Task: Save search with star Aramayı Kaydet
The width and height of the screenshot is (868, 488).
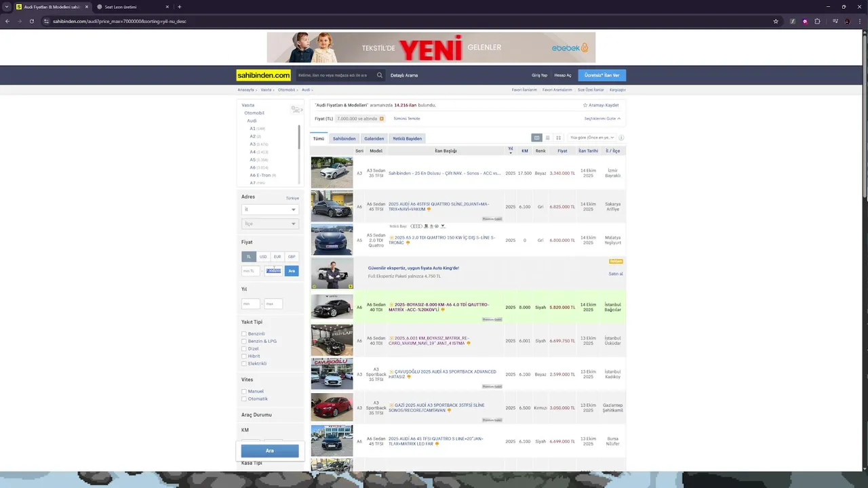Action: point(601,105)
